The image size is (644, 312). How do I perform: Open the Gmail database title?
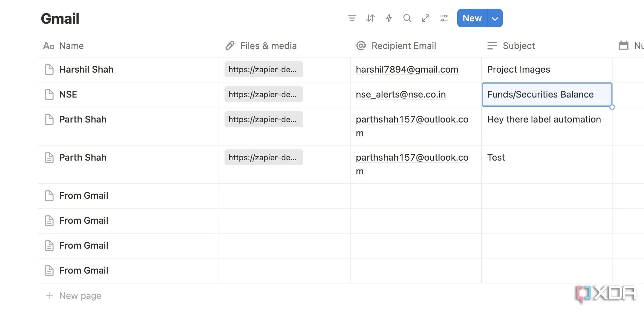pyautogui.click(x=60, y=18)
